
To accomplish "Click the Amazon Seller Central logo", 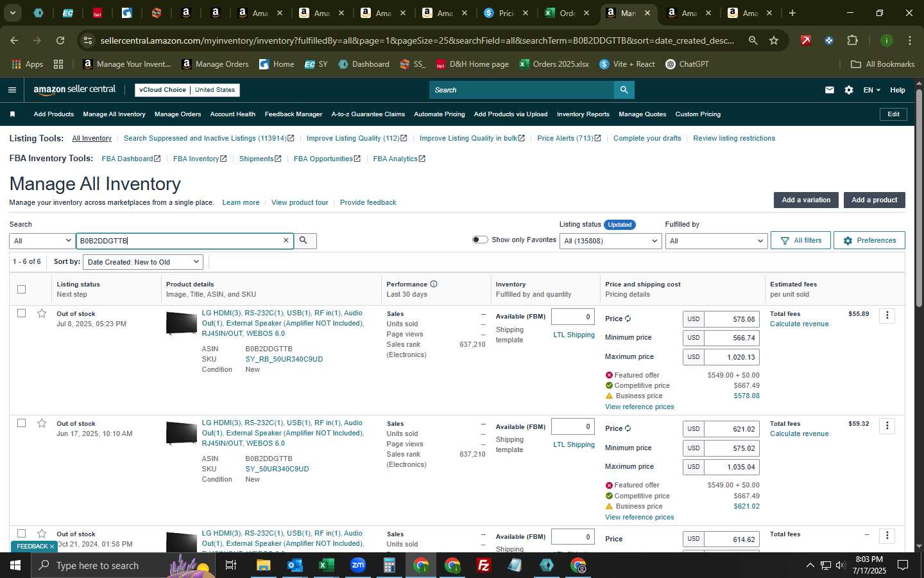I will point(74,90).
